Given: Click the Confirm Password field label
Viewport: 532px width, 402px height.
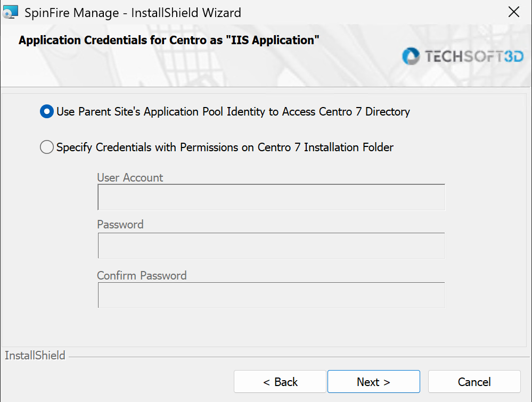Looking at the screenshot, I should (142, 275).
